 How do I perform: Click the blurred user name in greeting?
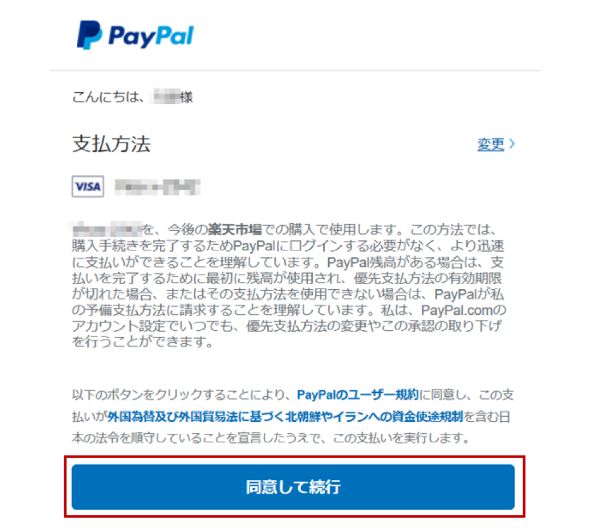point(167,97)
